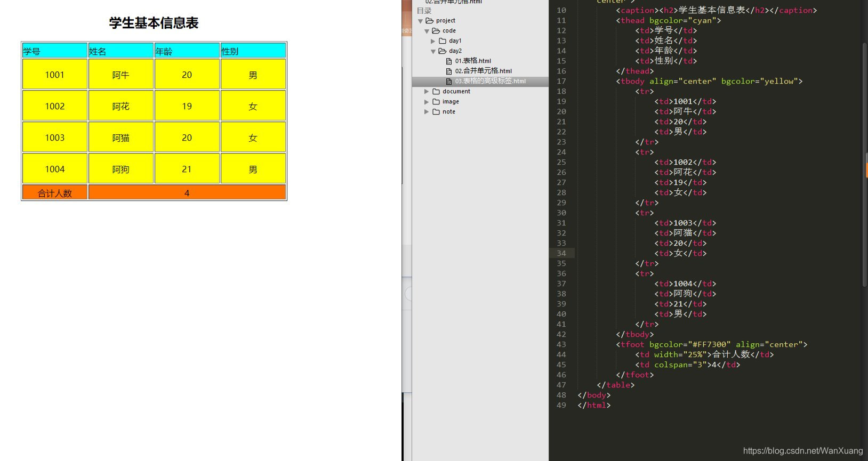Click table cell 1004

[55, 168]
